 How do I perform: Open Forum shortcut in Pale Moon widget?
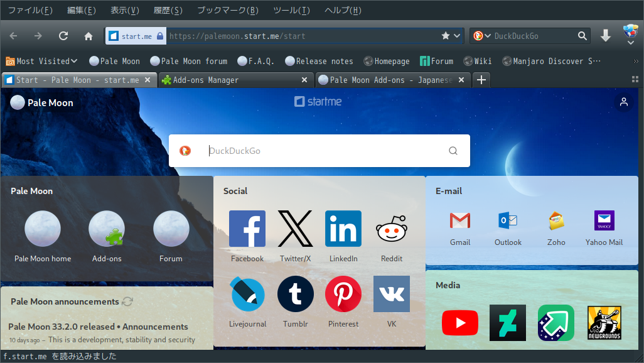click(171, 229)
